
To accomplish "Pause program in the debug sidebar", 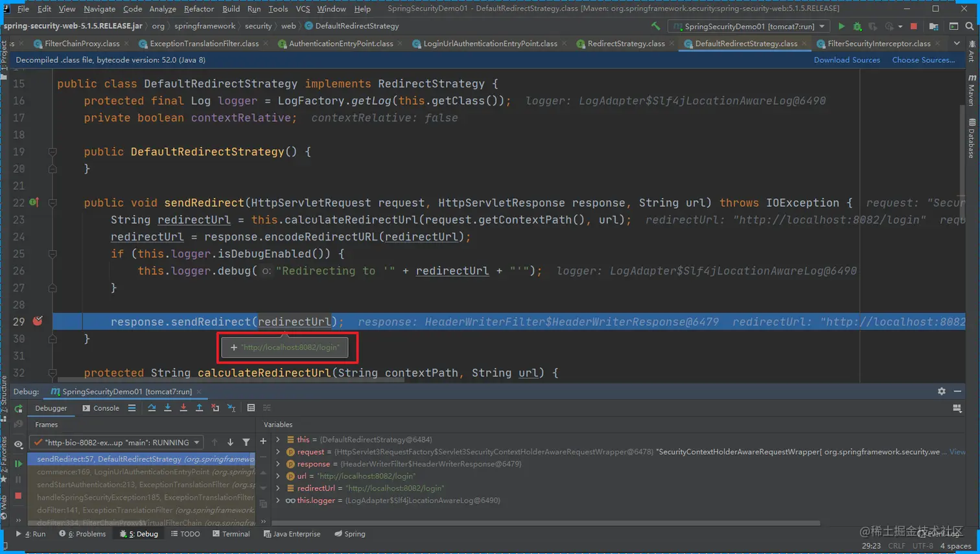I will 18,479.
